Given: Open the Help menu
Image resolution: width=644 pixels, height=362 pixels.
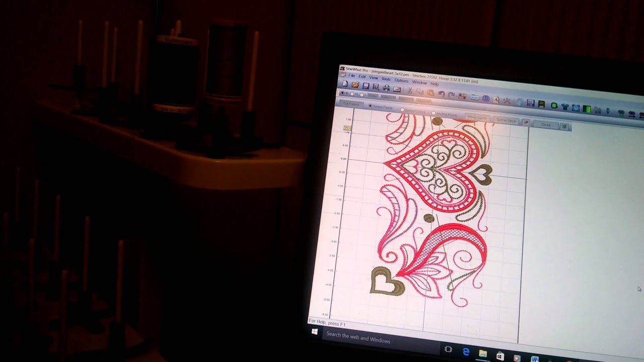Looking at the screenshot, I should pyautogui.click(x=434, y=84).
